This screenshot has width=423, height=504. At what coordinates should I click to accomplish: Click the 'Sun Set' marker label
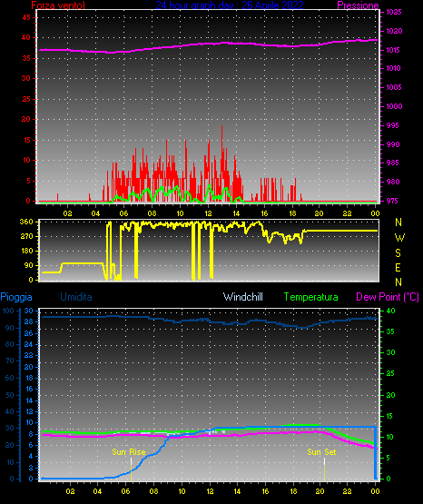(x=321, y=452)
